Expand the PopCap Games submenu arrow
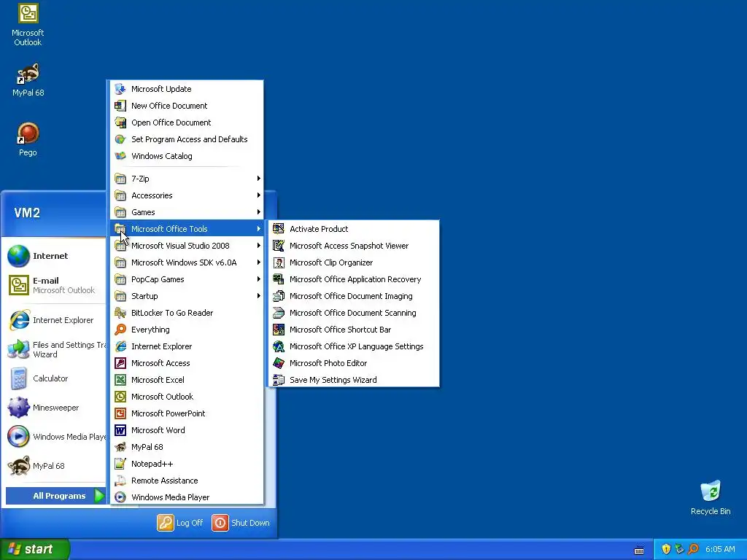The height and width of the screenshot is (560, 747). pyautogui.click(x=259, y=279)
